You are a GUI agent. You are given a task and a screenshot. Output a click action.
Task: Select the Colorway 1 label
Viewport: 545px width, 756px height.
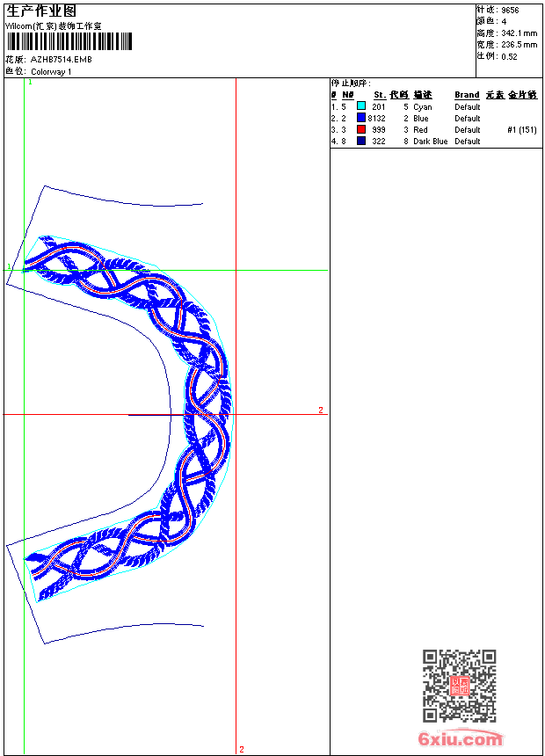click(51, 71)
